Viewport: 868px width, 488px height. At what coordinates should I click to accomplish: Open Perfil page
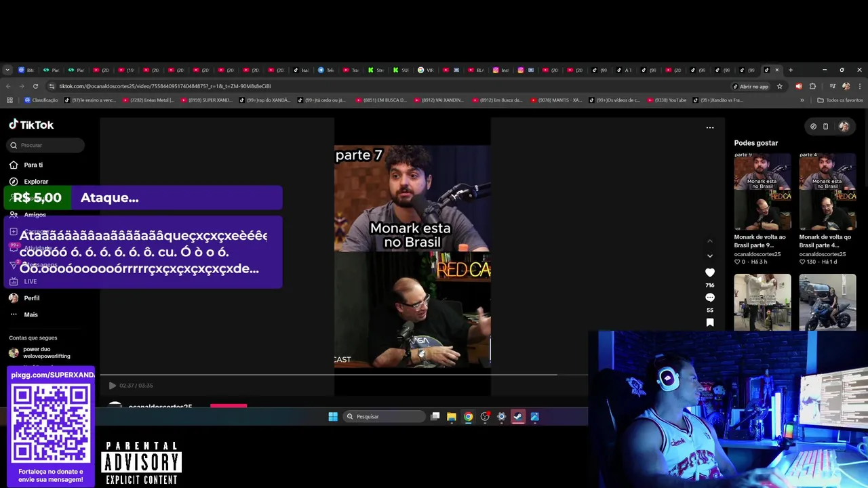coord(31,298)
